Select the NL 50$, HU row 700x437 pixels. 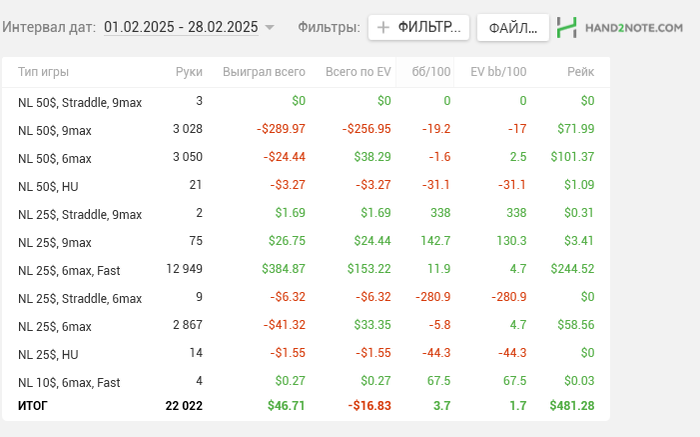coord(306,185)
